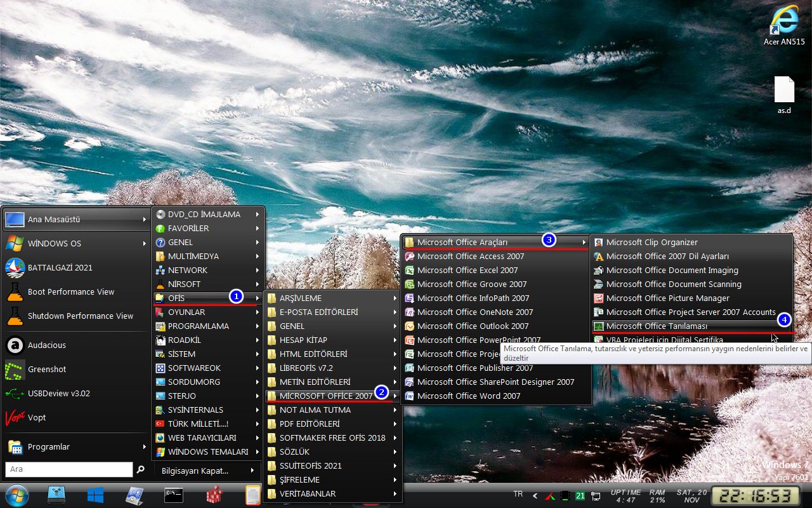This screenshot has height=508, width=812.
Task: Open PDF EDİTÖRLERİ submenu
Action: 333,424
